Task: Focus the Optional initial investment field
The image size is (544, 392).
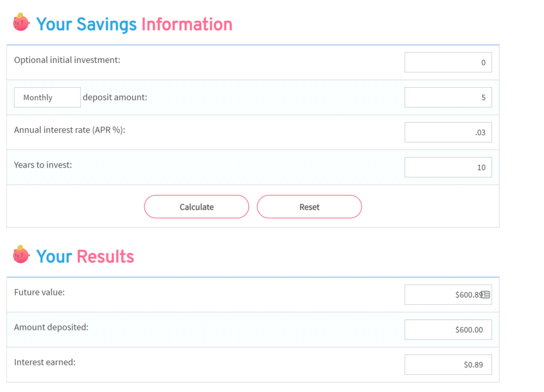Action: [x=448, y=62]
